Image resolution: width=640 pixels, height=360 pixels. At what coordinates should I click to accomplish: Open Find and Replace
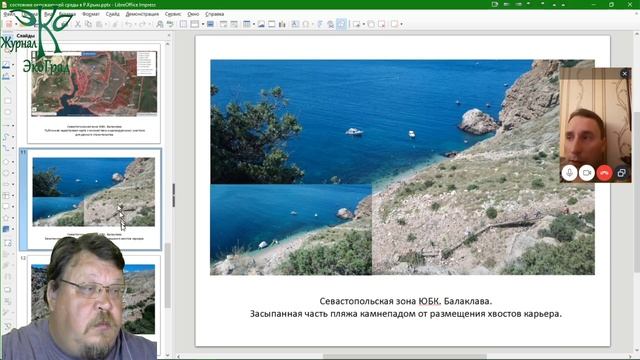(x=160, y=24)
